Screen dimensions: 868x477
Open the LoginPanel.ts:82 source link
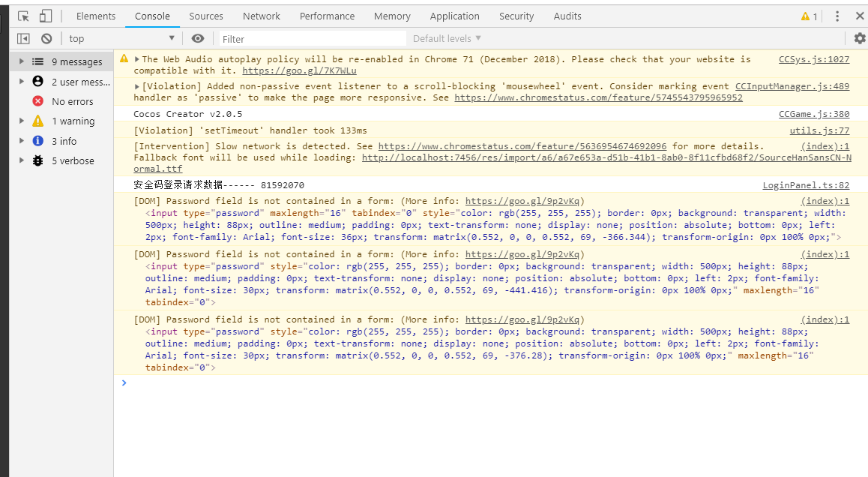[806, 185]
